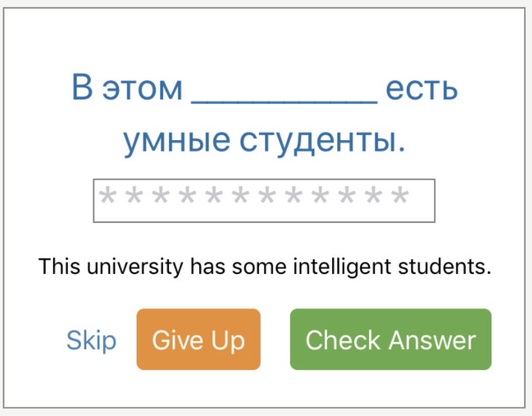The width and height of the screenshot is (532, 416).
Task: Click the word "students" in the English translation
Action: pyautogui.click(x=439, y=265)
